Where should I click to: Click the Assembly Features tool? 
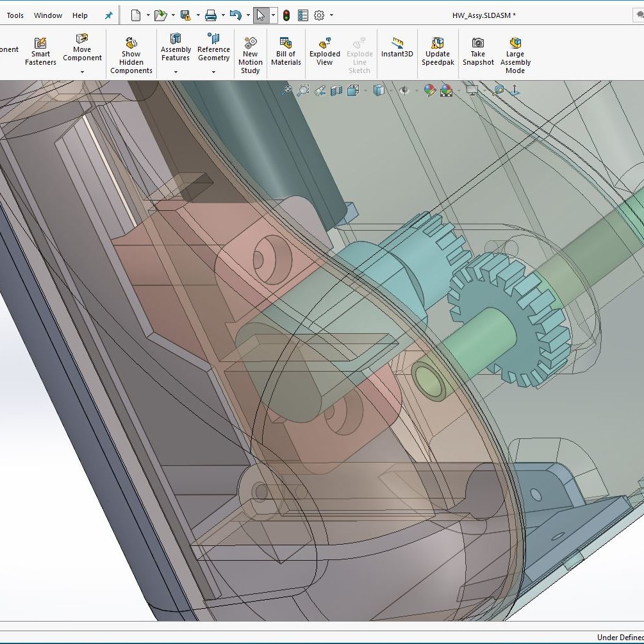(x=176, y=47)
